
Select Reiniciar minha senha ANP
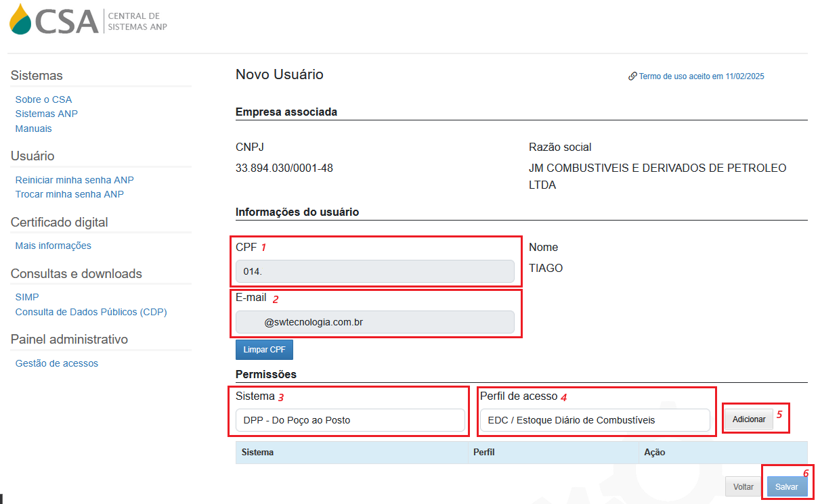point(74,180)
